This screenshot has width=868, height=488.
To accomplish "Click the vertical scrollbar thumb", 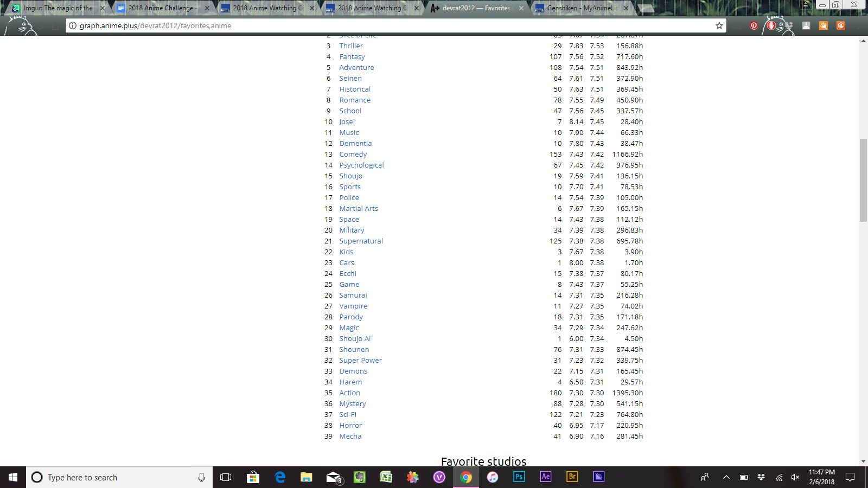I will (863, 181).
